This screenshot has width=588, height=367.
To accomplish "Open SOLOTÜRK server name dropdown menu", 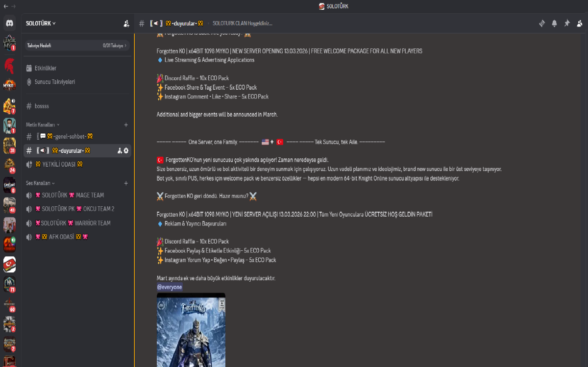I will (41, 23).
